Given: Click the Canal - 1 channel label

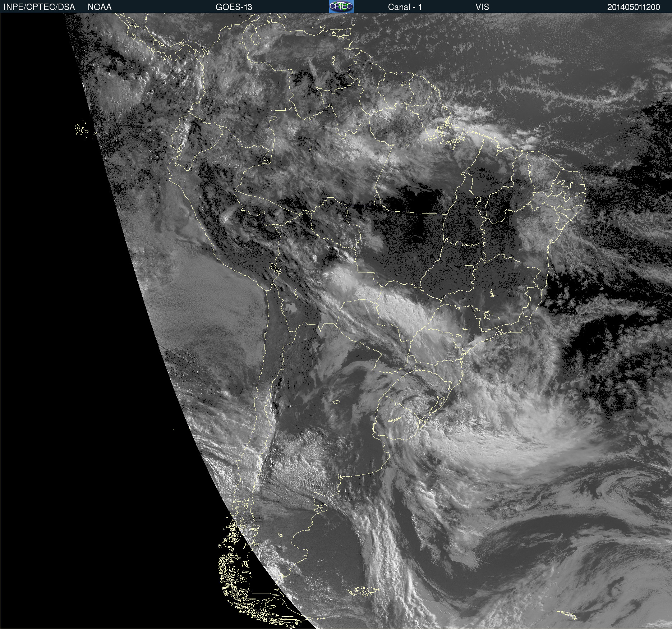Looking at the screenshot, I should tap(405, 7).
